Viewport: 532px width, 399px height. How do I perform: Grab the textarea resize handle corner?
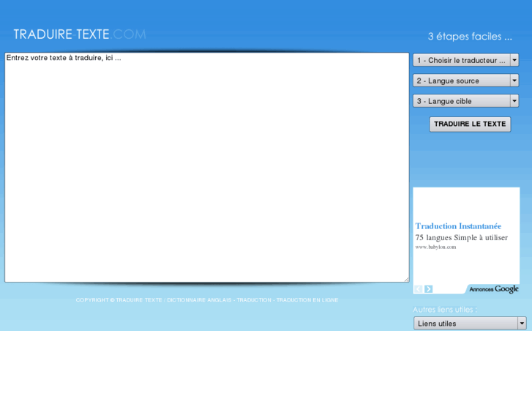click(x=406, y=280)
